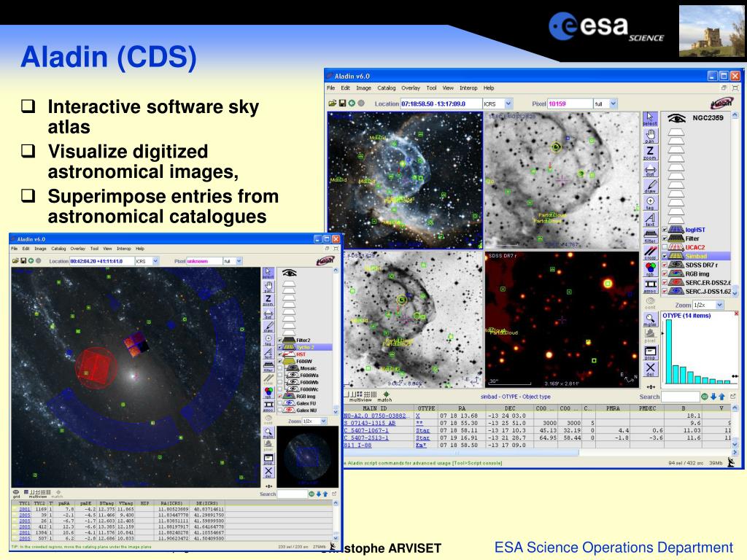Enable the UCAC2 layer checkbox
This screenshot has width=747, height=560.
pyautogui.click(x=665, y=248)
